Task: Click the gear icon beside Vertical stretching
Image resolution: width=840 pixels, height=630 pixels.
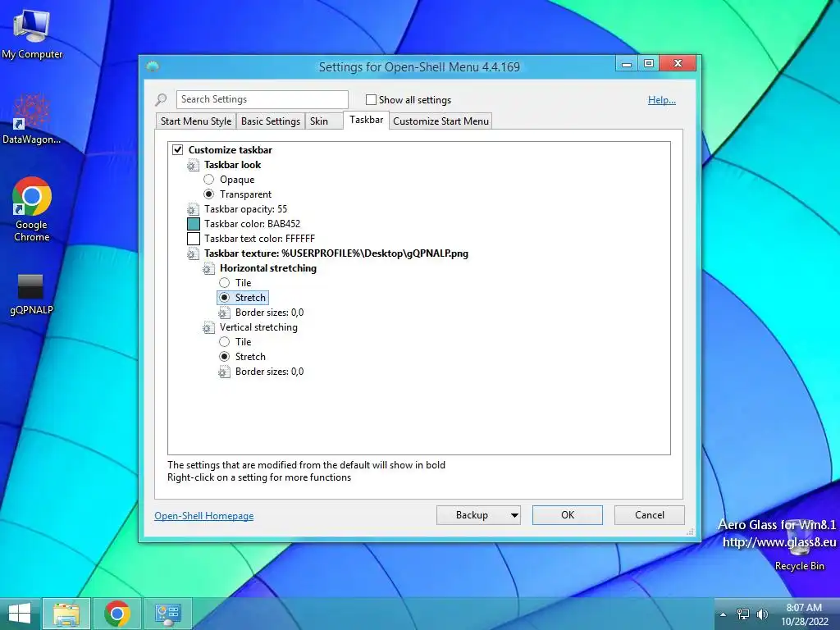Action: coord(208,327)
